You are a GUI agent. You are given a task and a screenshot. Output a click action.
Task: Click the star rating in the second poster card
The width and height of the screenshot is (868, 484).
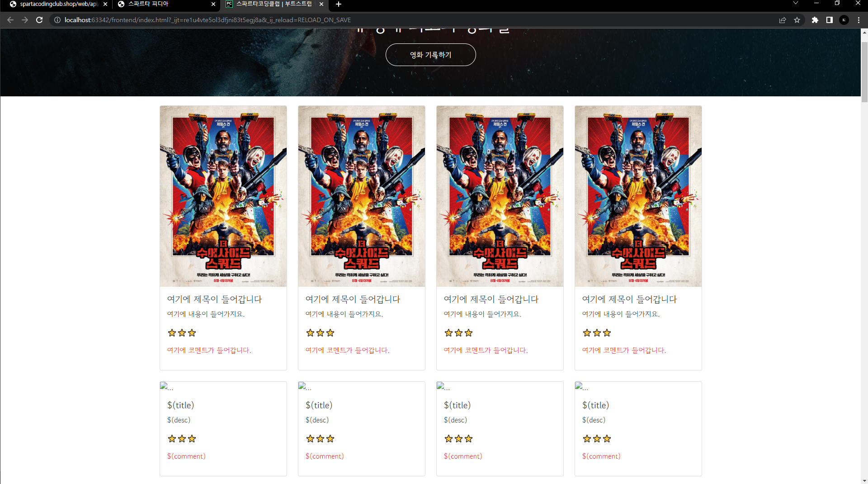pyautogui.click(x=320, y=333)
